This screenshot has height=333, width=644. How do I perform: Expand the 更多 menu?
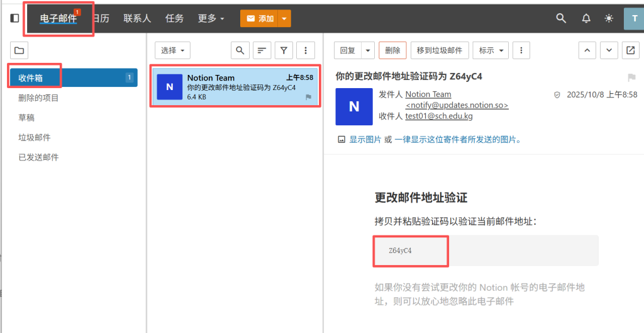211,18
